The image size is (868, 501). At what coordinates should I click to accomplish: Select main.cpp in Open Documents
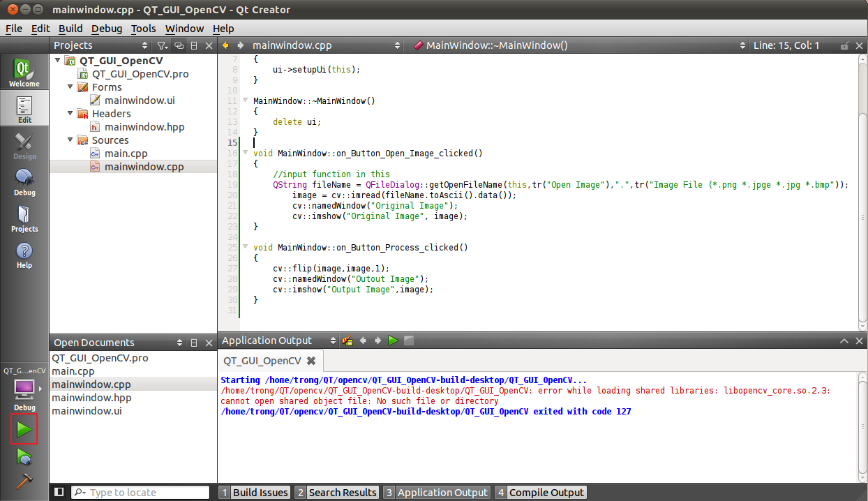coord(73,371)
